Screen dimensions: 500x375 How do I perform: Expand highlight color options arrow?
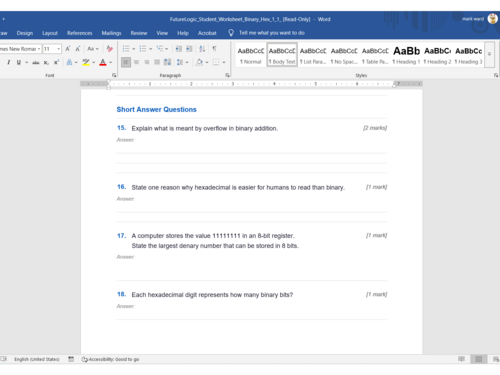coord(94,62)
